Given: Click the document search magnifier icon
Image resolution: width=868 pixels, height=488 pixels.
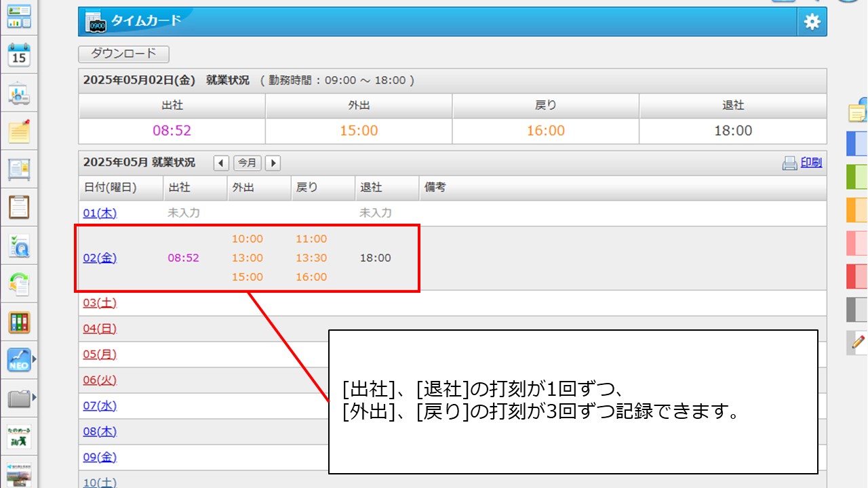Looking at the screenshot, I should 19,246.
